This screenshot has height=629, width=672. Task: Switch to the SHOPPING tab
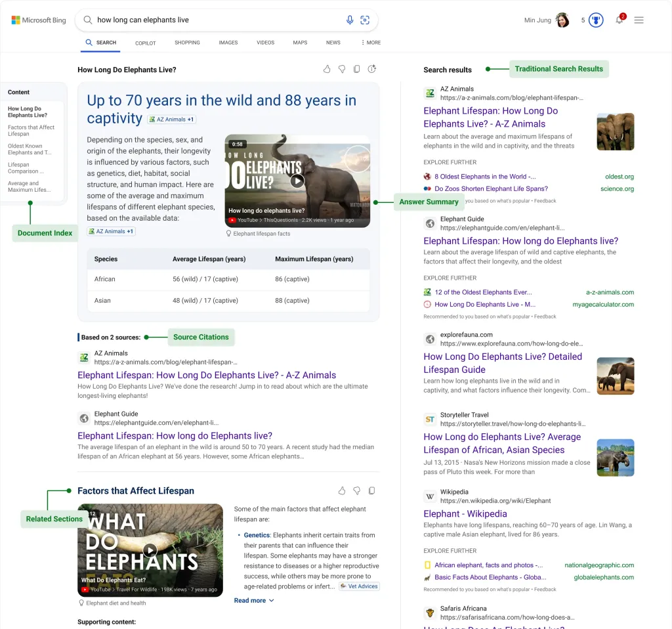point(187,43)
